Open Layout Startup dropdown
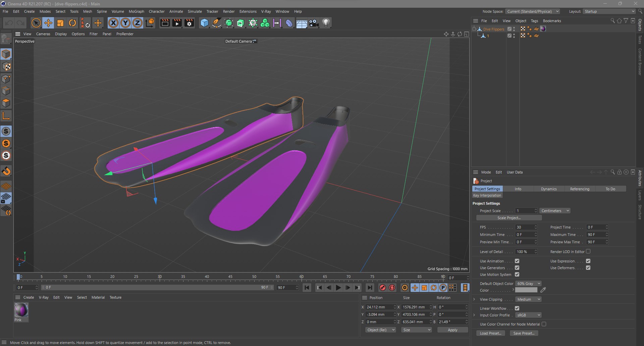Viewport: 644px width, 346px height. pyautogui.click(x=609, y=11)
